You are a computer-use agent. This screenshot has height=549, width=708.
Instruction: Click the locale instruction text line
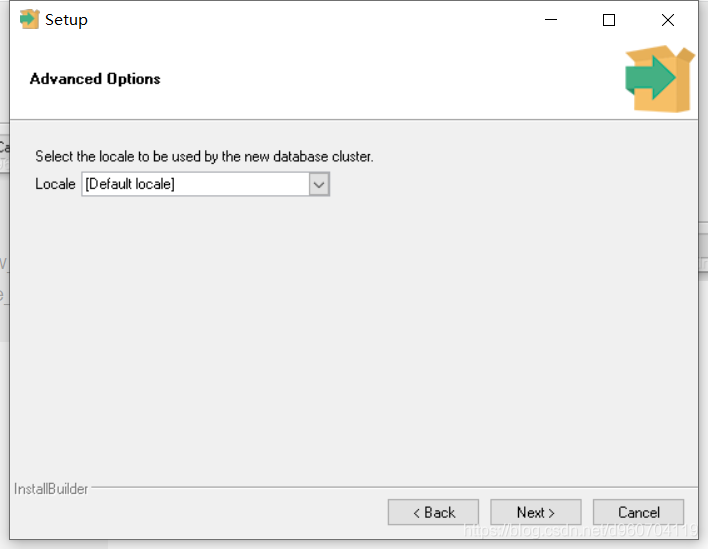coord(204,157)
